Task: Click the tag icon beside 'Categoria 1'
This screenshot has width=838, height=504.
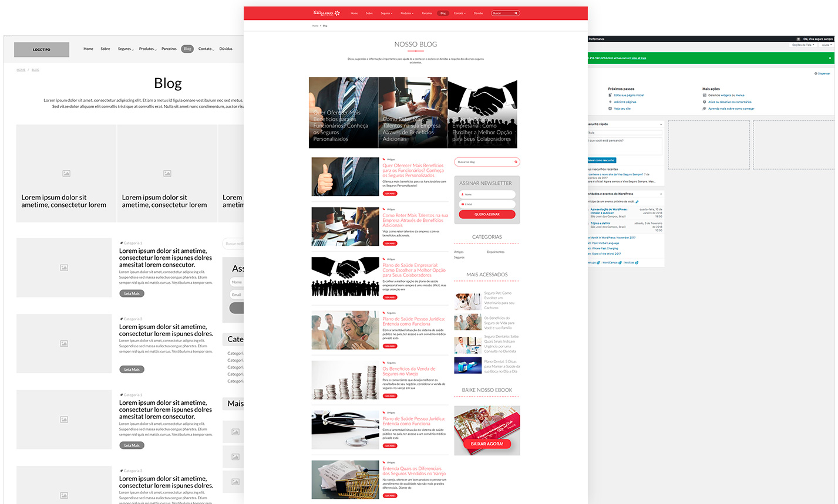Action: tap(122, 243)
